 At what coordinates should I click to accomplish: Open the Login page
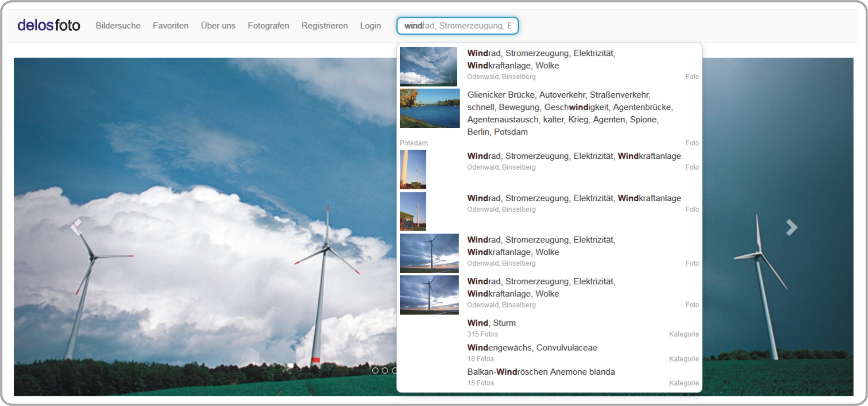(370, 26)
